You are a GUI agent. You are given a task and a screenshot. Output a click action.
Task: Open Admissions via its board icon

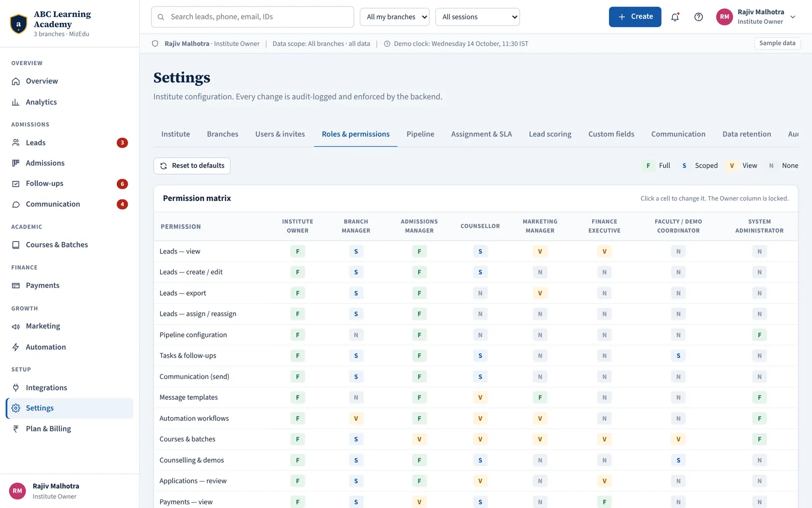pyautogui.click(x=16, y=163)
